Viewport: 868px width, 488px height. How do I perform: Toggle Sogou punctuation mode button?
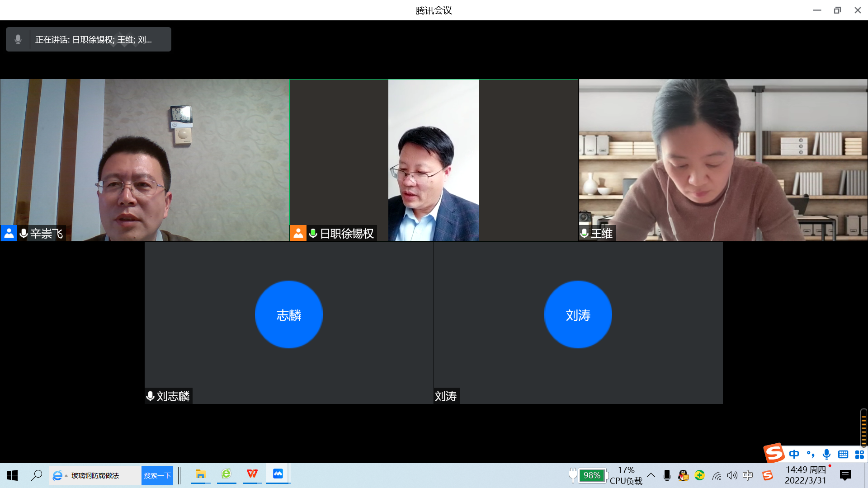[x=810, y=454]
